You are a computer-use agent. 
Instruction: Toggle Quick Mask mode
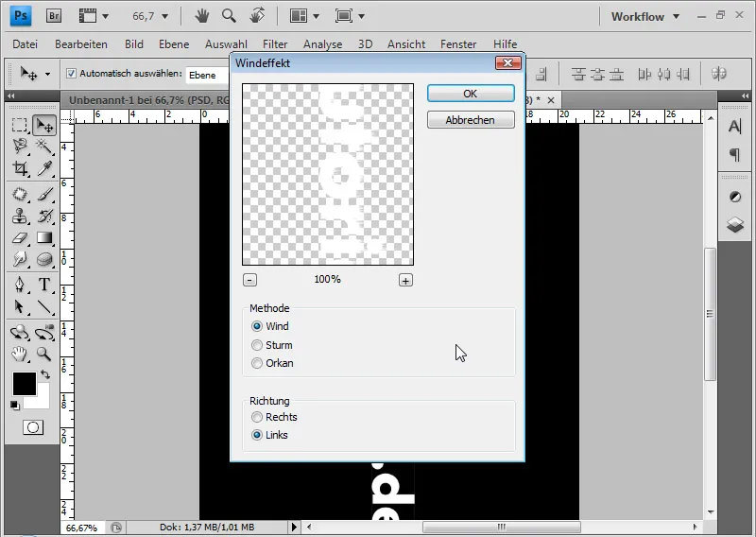point(33,427)
